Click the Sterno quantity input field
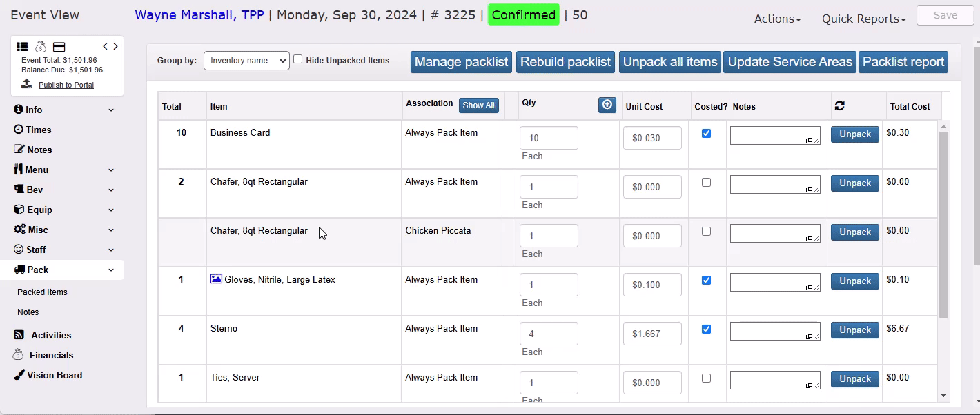 pyautogui.click(x=549, y=334)
